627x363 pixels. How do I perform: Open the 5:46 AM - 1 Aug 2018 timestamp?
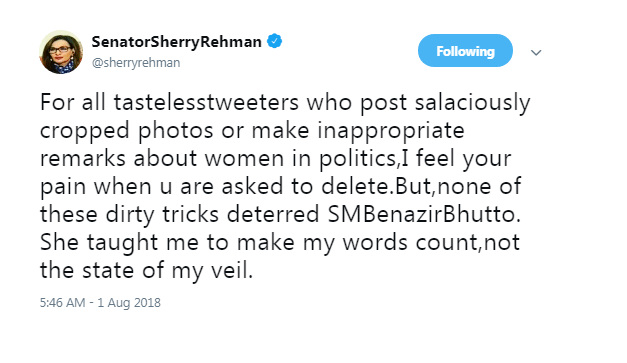tap(100, 303)
